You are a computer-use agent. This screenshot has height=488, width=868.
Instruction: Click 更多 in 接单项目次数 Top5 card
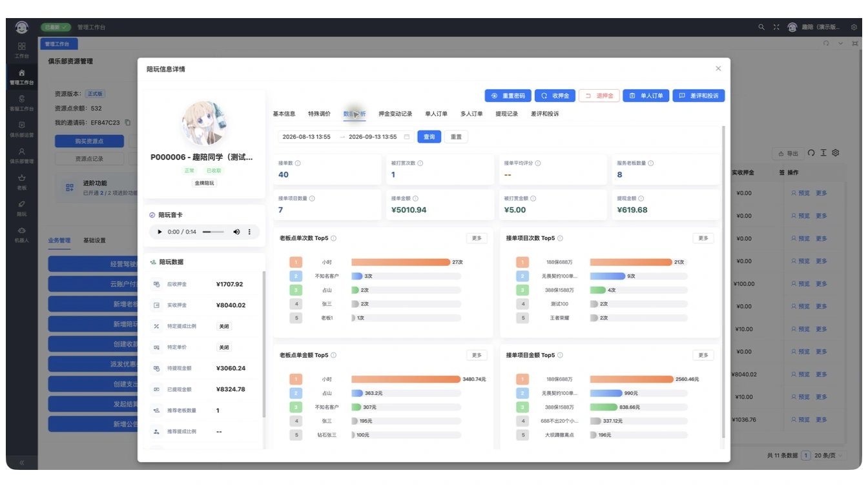click(x=703, y=238)
